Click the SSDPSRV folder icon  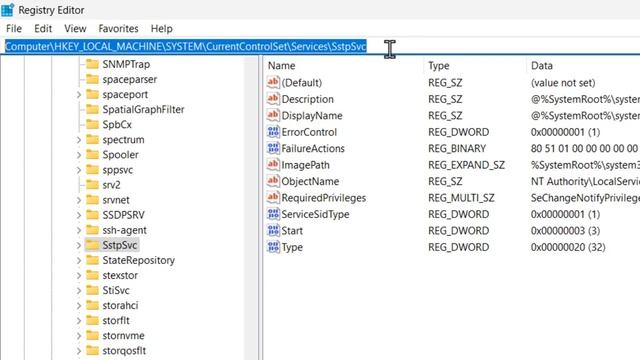tap(92, 215)
